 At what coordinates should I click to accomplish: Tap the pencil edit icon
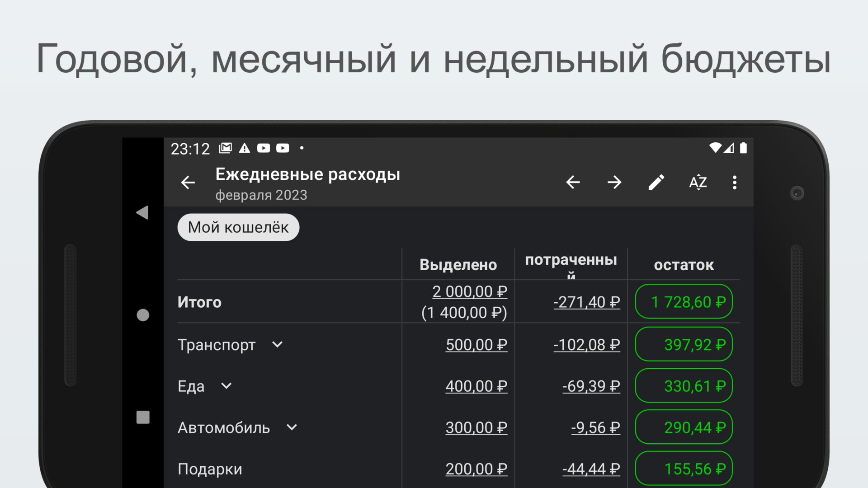click(x=656, y=183)
